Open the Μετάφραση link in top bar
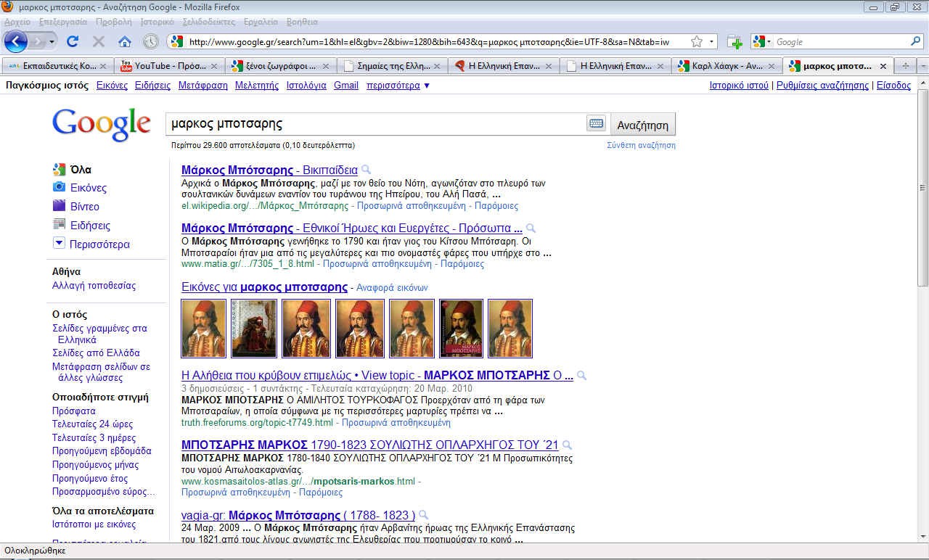The width and height of the screenshot is (929, 560). click(203, 86)
